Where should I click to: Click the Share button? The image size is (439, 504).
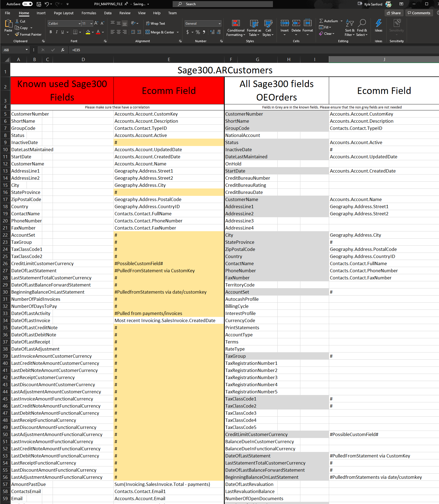[x=394, y=13]
